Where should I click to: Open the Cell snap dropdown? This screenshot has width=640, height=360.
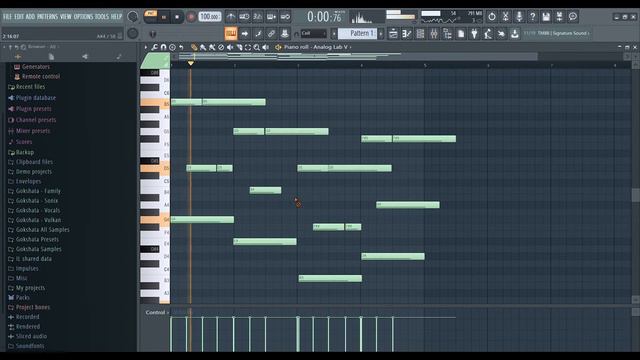(313, 33)
